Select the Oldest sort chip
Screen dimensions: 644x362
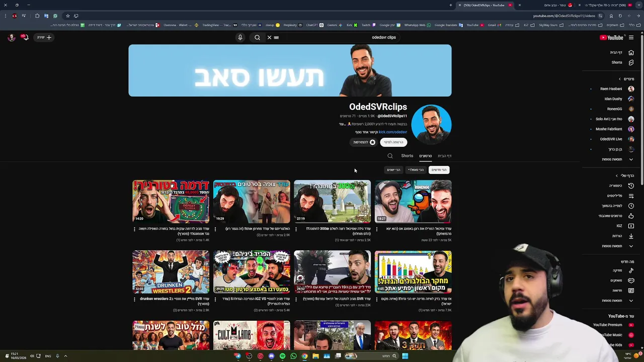393,170
